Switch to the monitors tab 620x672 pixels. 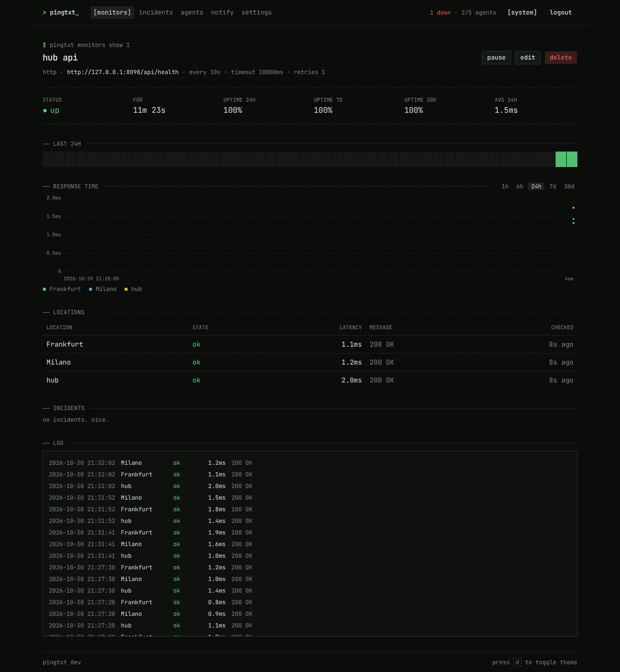(112, 13)
